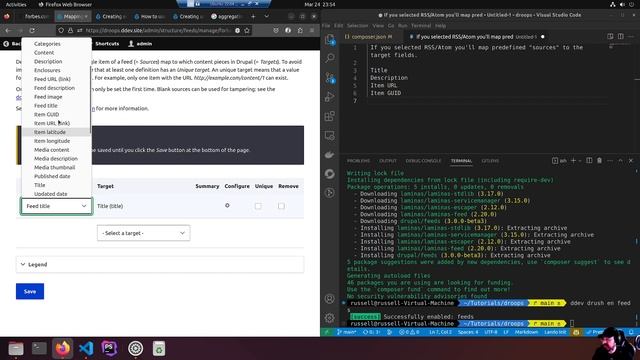Open the Select a target dropdown

pos(143,233)
